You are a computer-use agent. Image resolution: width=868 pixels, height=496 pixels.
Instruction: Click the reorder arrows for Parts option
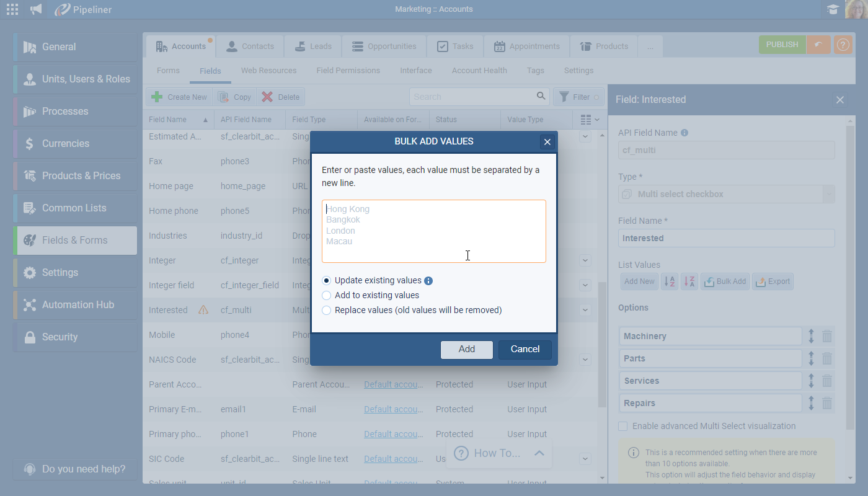coord(811,358)
